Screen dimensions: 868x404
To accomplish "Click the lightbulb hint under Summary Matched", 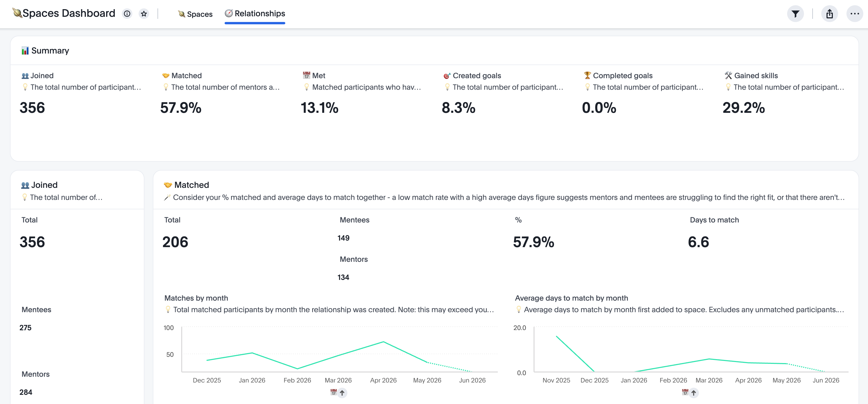I will 166,87.
